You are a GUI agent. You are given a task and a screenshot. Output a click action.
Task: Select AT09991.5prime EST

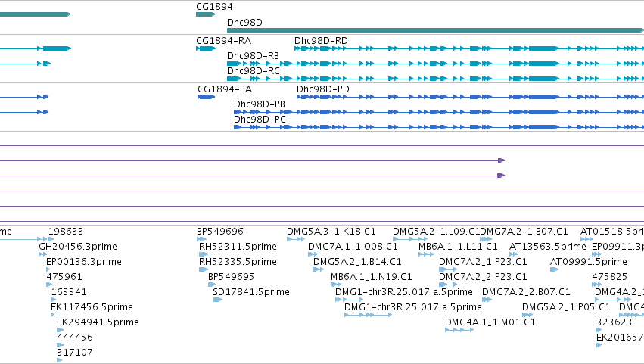(554, 269)
